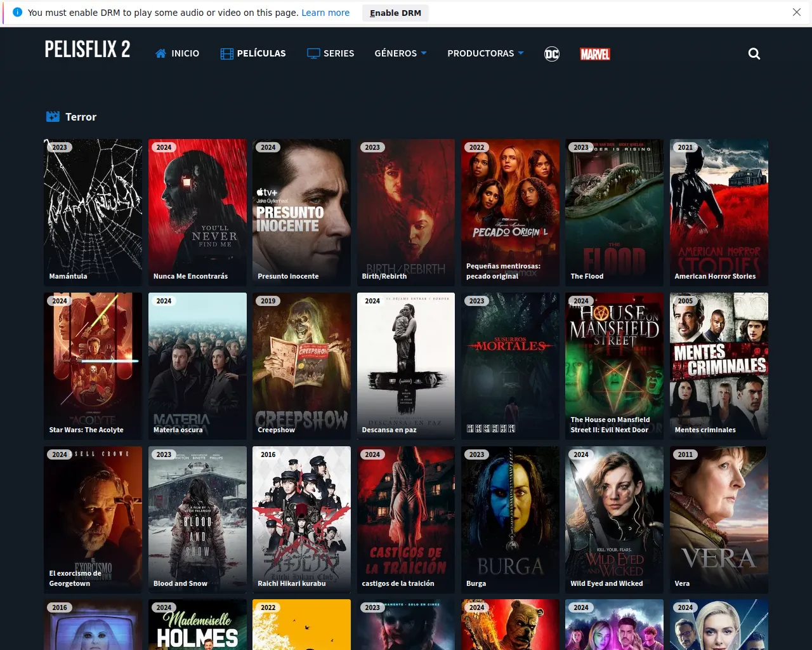Open the Vera poster
The height and width of the screenshot is (650, 812).
[719, 520]
